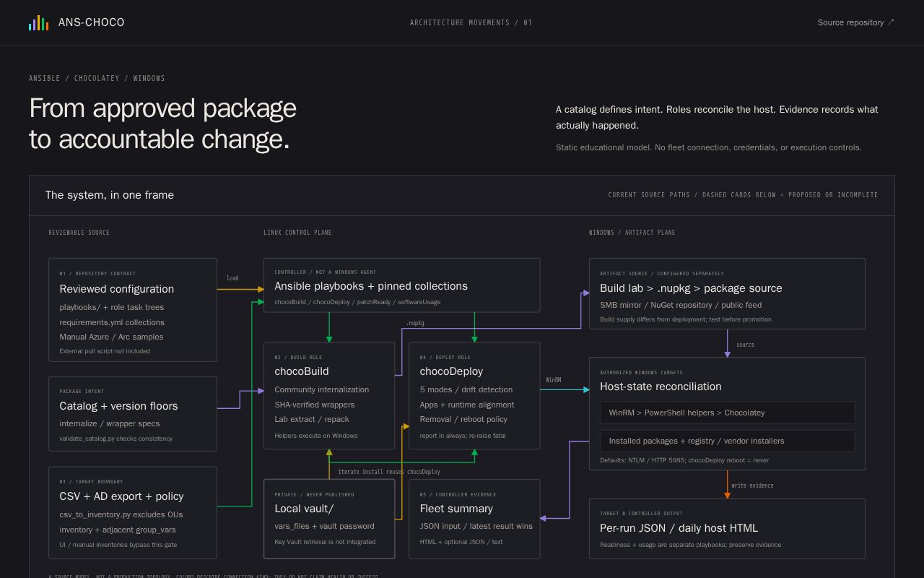Click 'Removal / reboot policy' line in chocoDeploy

(463, 419)
